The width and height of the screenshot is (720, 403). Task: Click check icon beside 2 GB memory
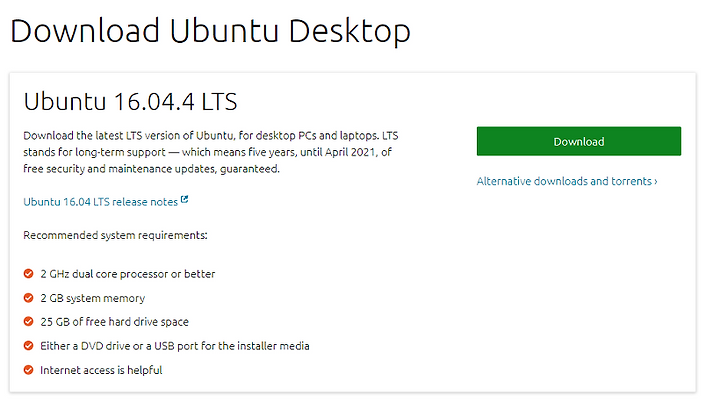[28, 298]
